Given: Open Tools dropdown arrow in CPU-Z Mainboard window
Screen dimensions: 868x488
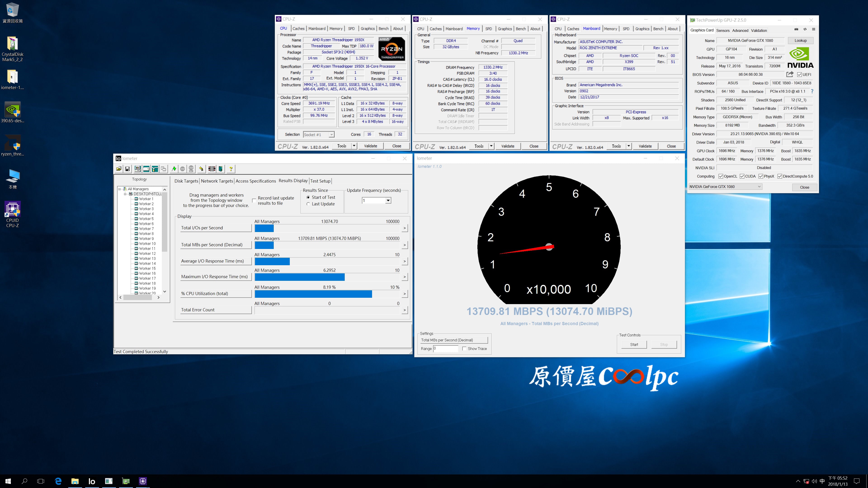Looking at the screenshot, I should (x=629, y=146).
